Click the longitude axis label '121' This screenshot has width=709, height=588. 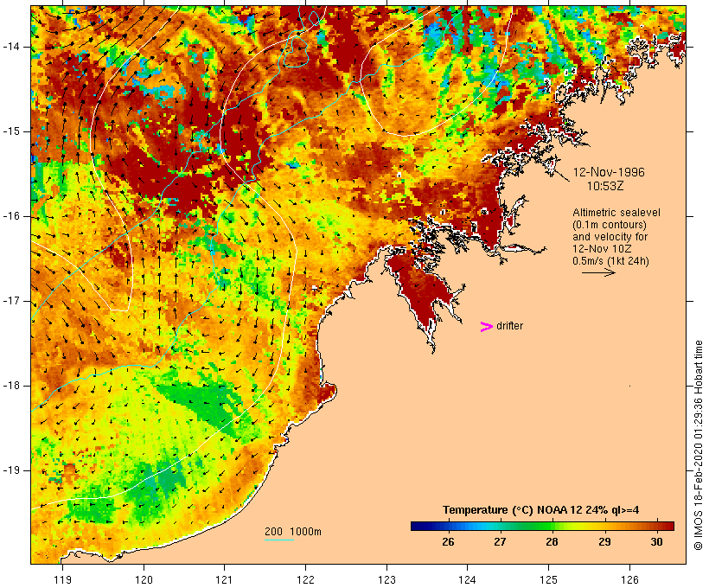point(224,579)
